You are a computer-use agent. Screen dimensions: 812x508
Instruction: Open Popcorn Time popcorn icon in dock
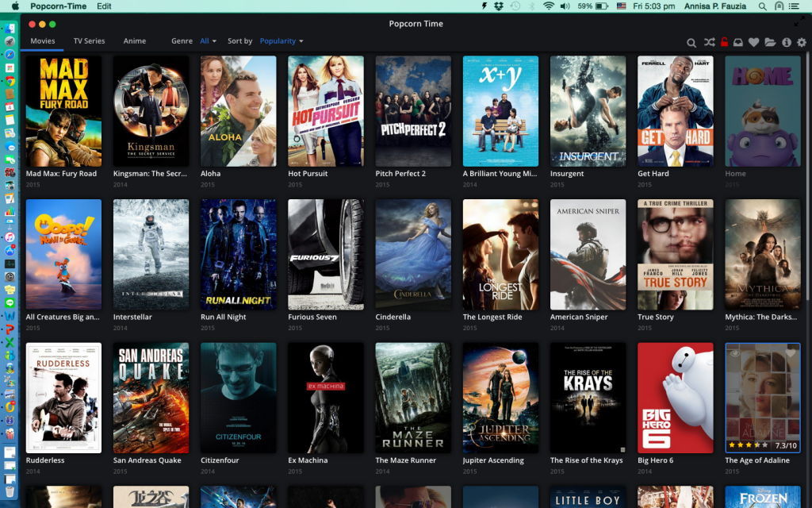tap(10, 433)
